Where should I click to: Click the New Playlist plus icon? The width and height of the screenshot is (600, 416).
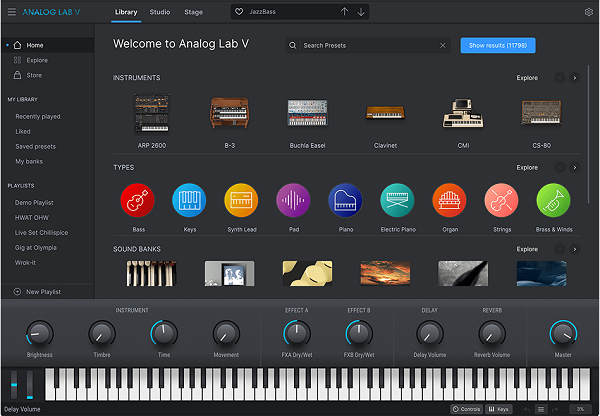17,292
